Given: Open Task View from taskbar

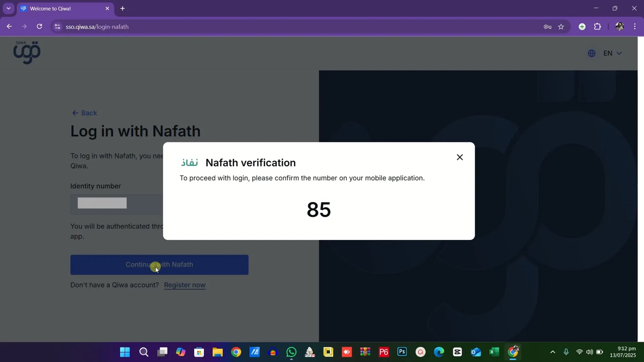Looking at the screenshot, I should (x=162, y=352).
